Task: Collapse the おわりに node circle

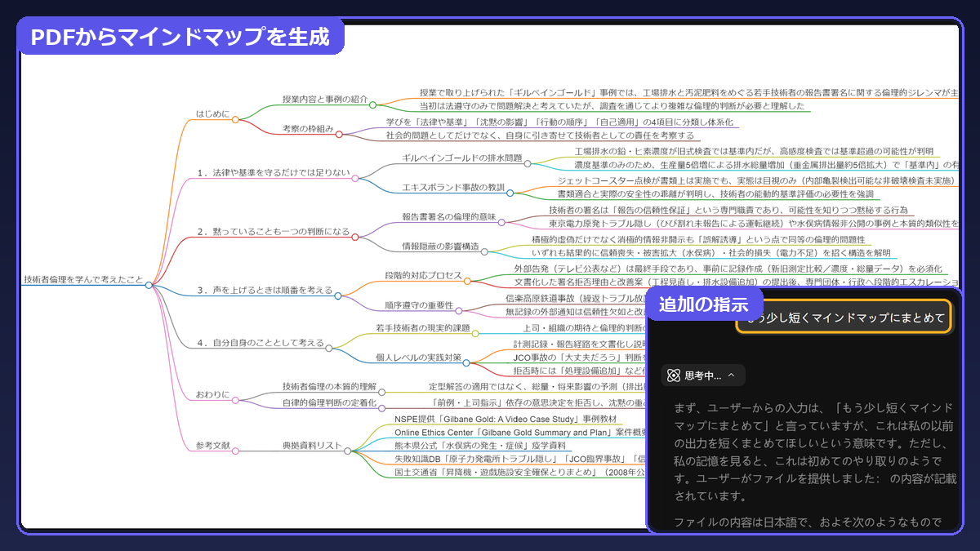Action: 236,399
